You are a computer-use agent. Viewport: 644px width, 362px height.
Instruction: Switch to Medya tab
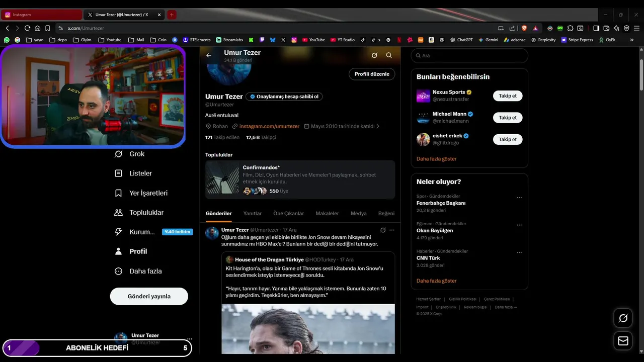(359, 214)
